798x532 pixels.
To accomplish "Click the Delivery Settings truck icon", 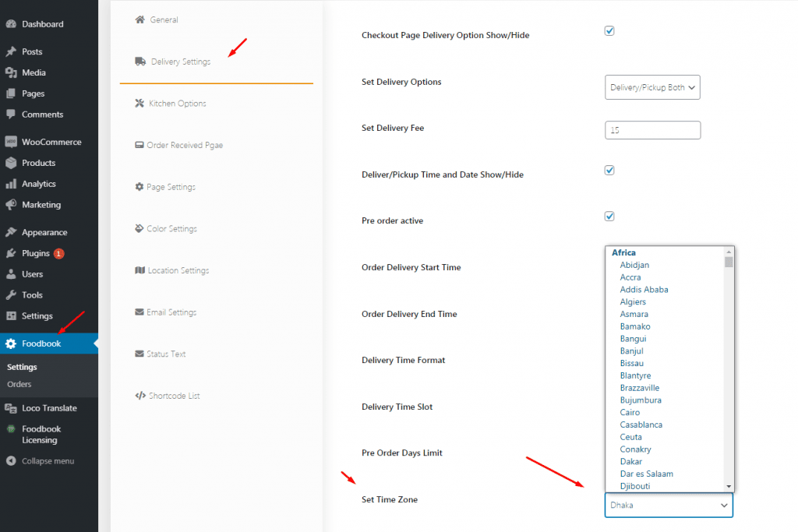I will [x=140, y=62].
